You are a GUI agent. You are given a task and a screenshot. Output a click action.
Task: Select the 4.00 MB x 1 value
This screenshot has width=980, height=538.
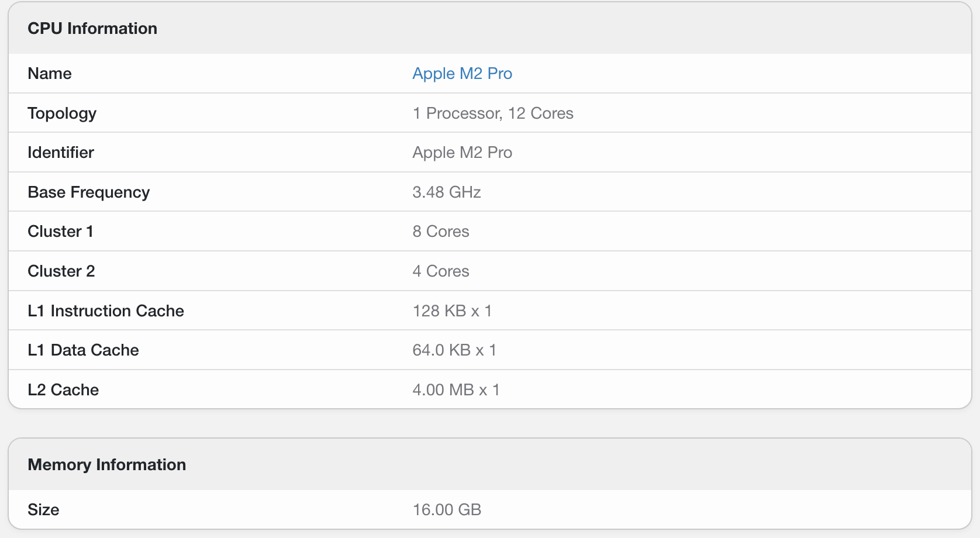tap(456, 389)
